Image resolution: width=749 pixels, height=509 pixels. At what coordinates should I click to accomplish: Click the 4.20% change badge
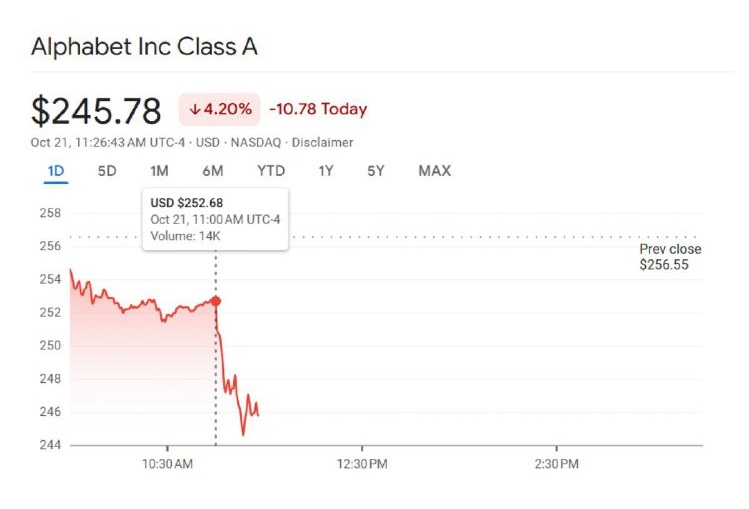[x=220, y=110]
